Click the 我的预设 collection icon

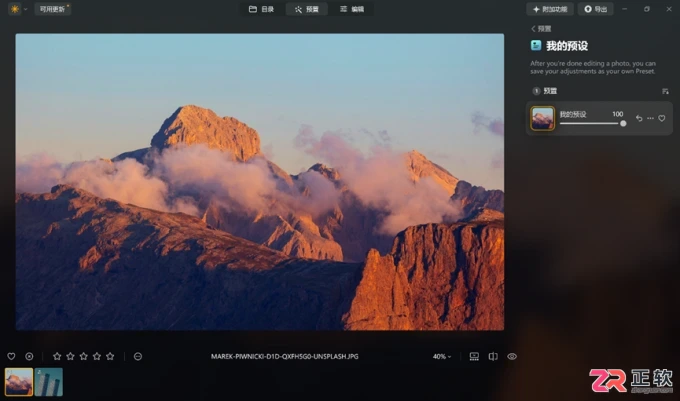pos(536,46)
